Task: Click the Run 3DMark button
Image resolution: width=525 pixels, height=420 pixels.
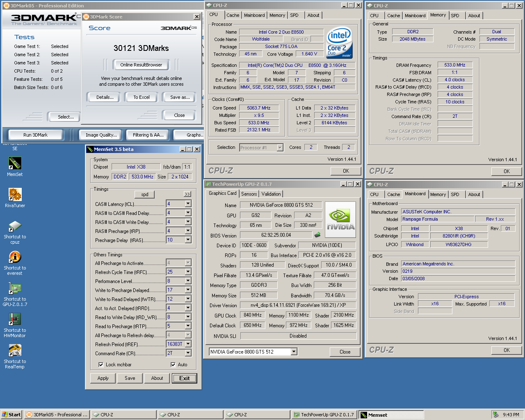Action: (x=35, y=135)
